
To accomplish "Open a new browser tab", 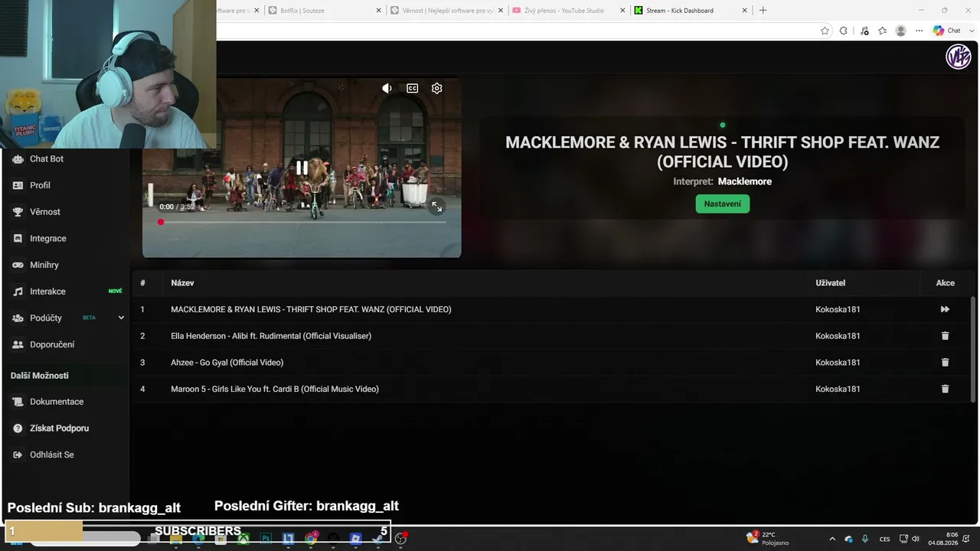I will tap(763, 11).
